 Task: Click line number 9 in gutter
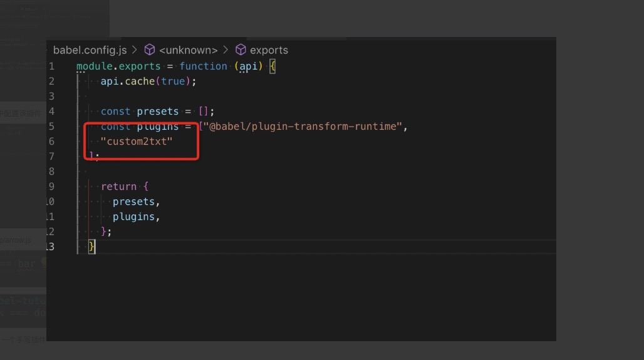pos(51,186)
